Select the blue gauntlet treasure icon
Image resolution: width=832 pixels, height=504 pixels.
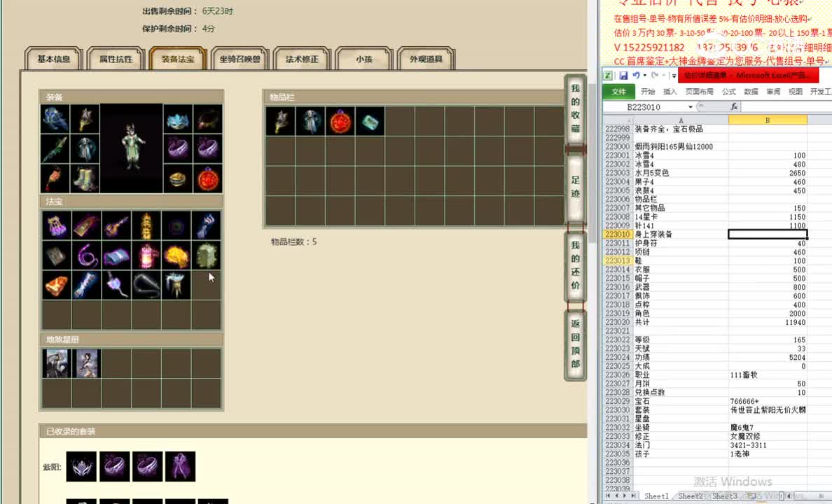207,225
